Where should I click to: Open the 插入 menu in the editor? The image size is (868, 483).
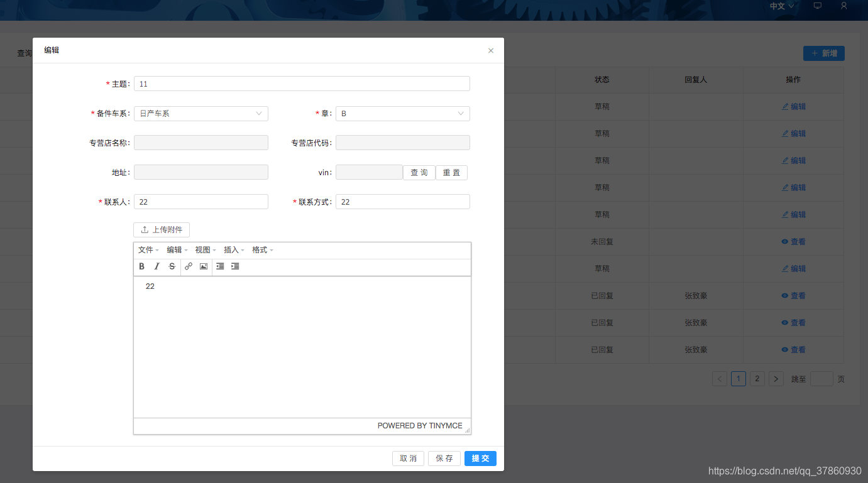(234, 250)
